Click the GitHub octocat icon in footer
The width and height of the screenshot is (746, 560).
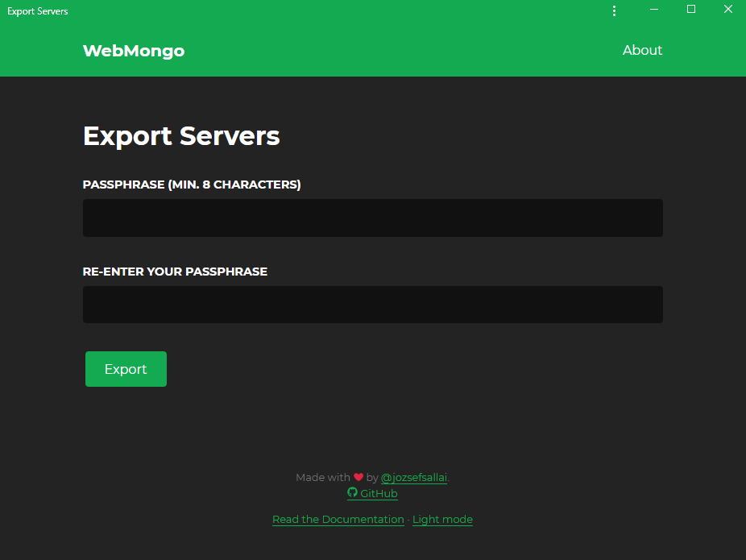click(352, 493)
